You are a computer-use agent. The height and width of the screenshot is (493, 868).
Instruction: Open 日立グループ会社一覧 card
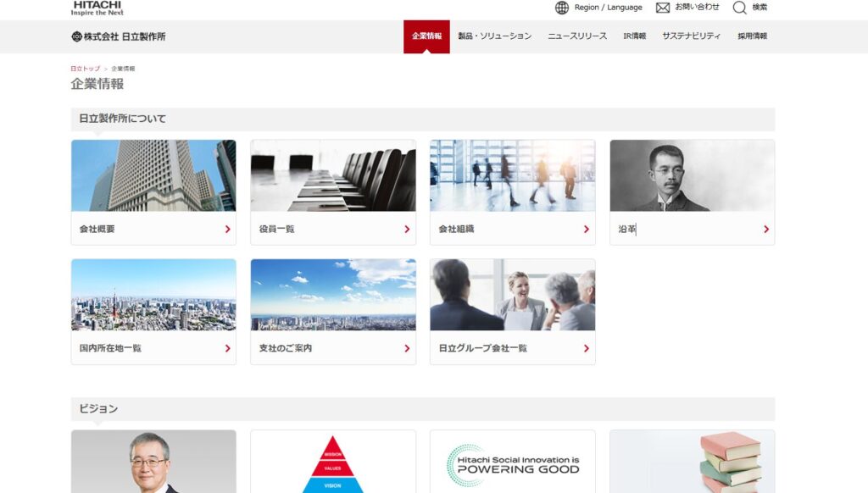[512, 347]
